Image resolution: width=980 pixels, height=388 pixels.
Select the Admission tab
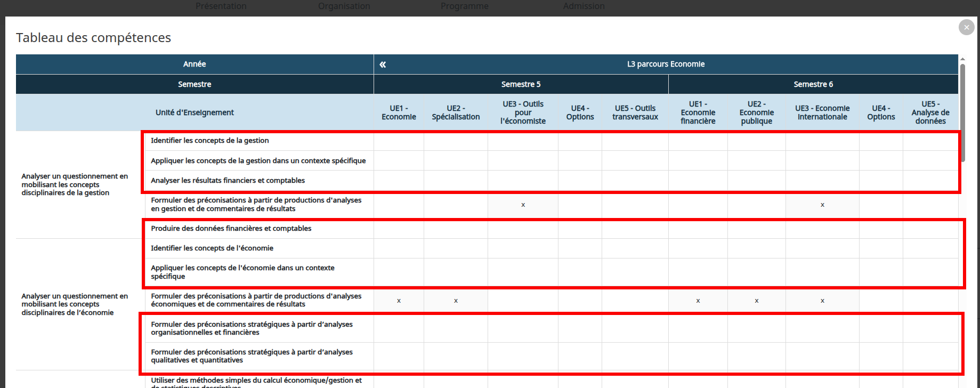[x=584, y=6]
